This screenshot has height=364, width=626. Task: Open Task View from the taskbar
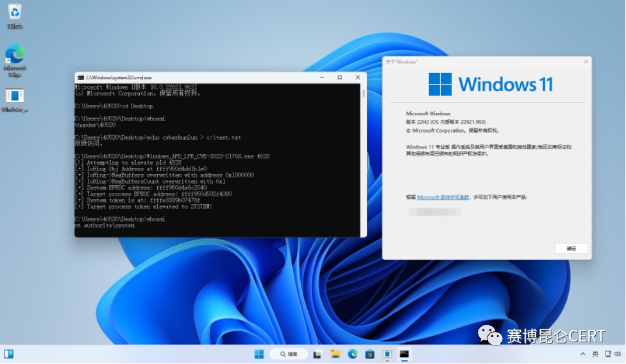(x=317, y=354)
